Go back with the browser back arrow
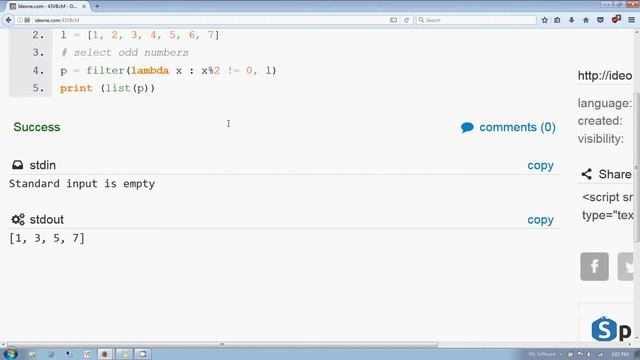The height and width of the screenshot is (360, 640). point(8,20)
